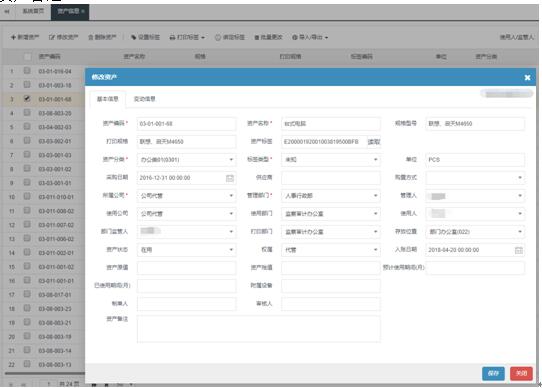
Task: Click the 资产编码 input field
Action: 187,124
